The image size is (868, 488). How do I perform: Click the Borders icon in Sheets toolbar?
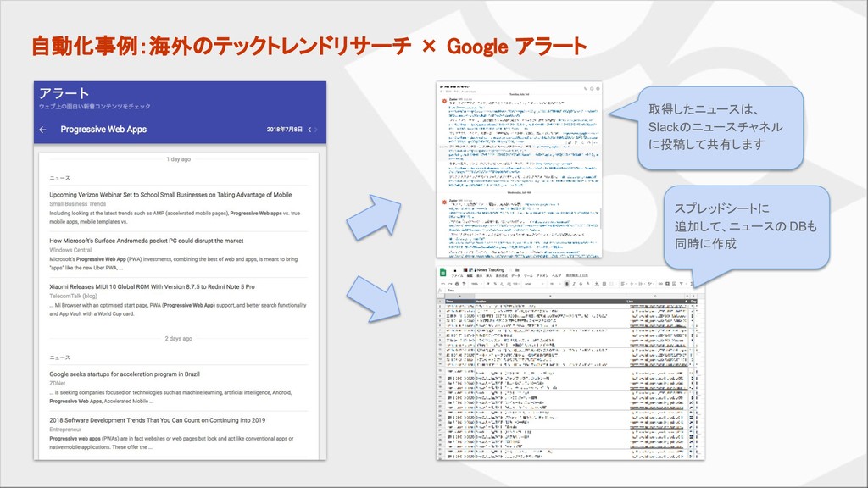(x=604, y=284)
